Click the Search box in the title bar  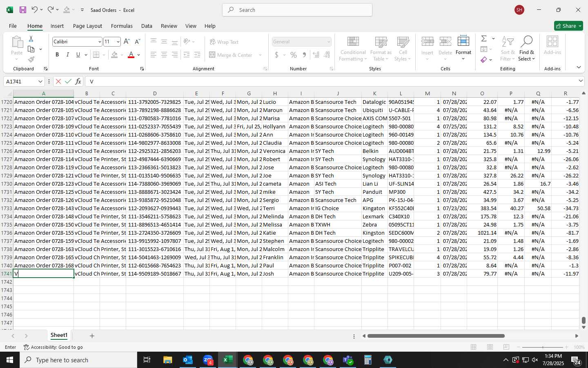[x=297, y=10]
